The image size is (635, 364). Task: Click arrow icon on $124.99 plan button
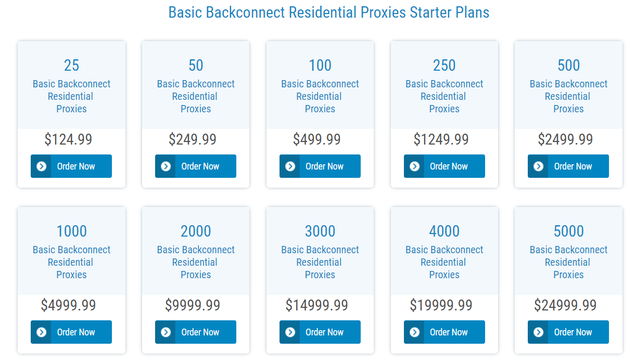[42, 166]
